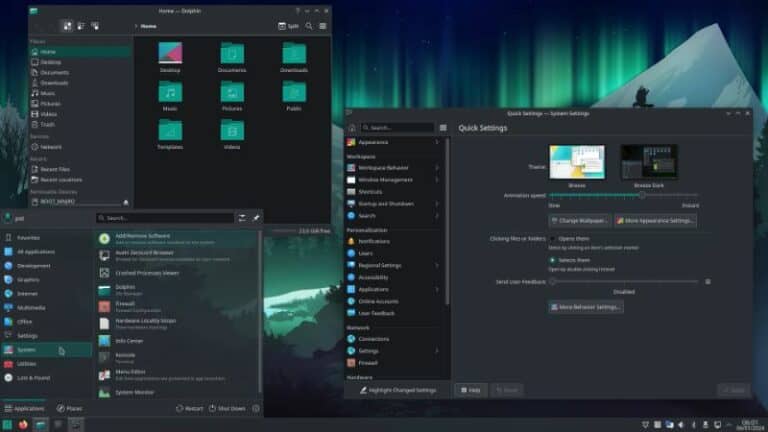Pin the application launcher open

[x=256, y=218]
